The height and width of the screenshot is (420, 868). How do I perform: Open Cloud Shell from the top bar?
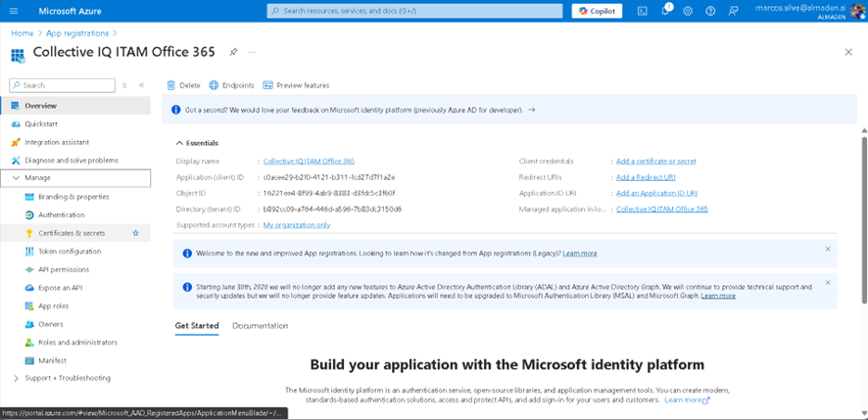pyautogui.click(x=642, y=11)
